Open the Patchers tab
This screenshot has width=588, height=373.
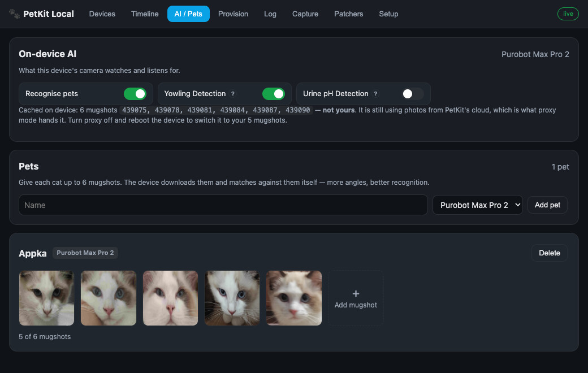point(348,14)
